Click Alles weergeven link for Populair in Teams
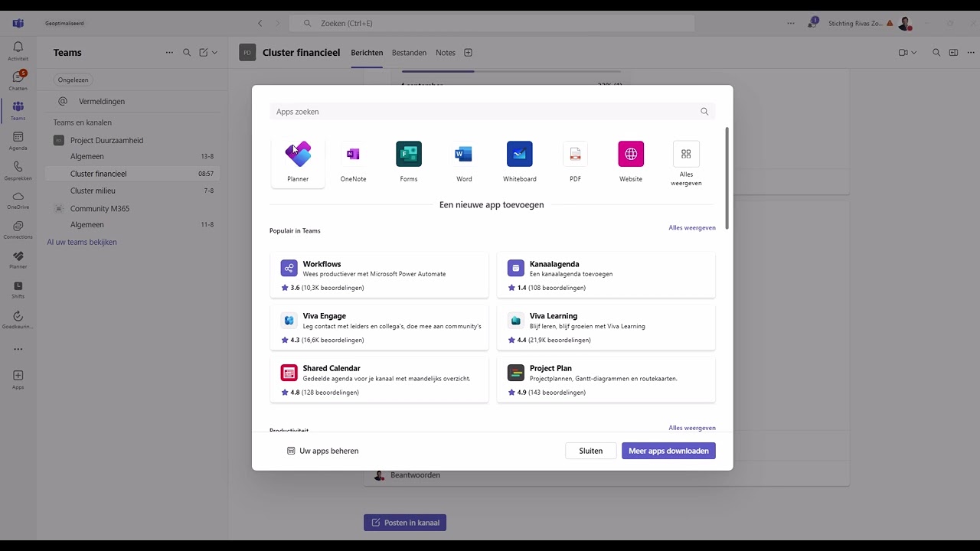980x551 pixels. (692, 228)
